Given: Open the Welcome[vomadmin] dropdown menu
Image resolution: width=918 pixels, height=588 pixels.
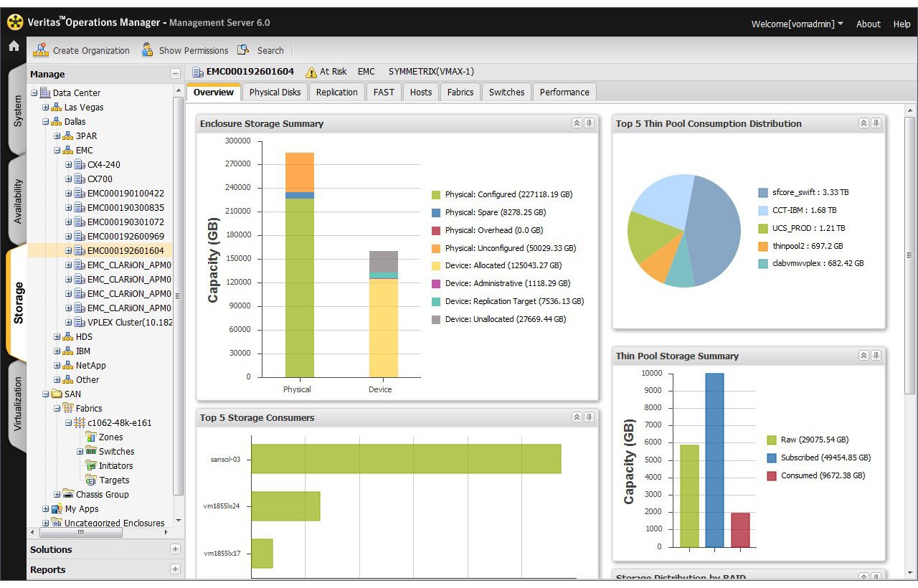Looking at the screenshot, I should point(798,24).
